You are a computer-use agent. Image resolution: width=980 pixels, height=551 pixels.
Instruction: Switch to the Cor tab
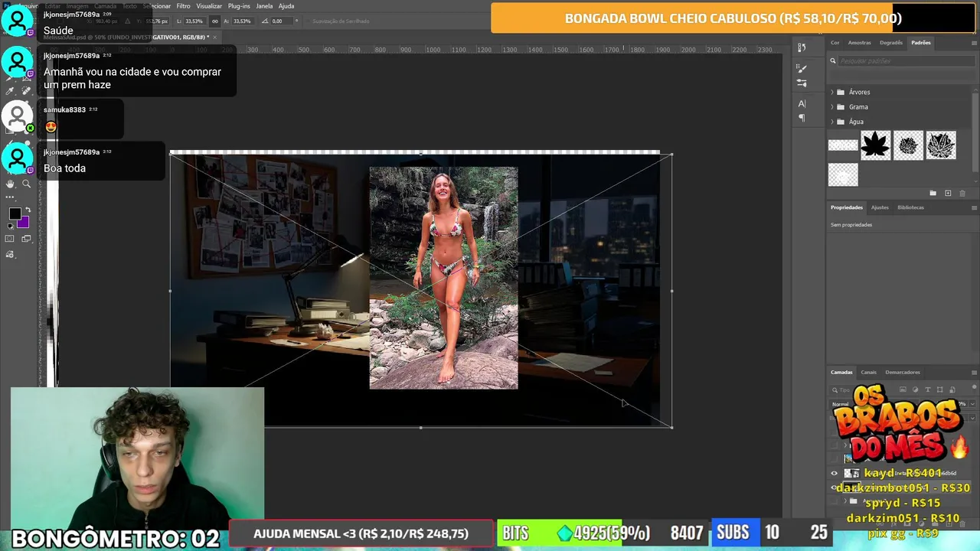835,43
